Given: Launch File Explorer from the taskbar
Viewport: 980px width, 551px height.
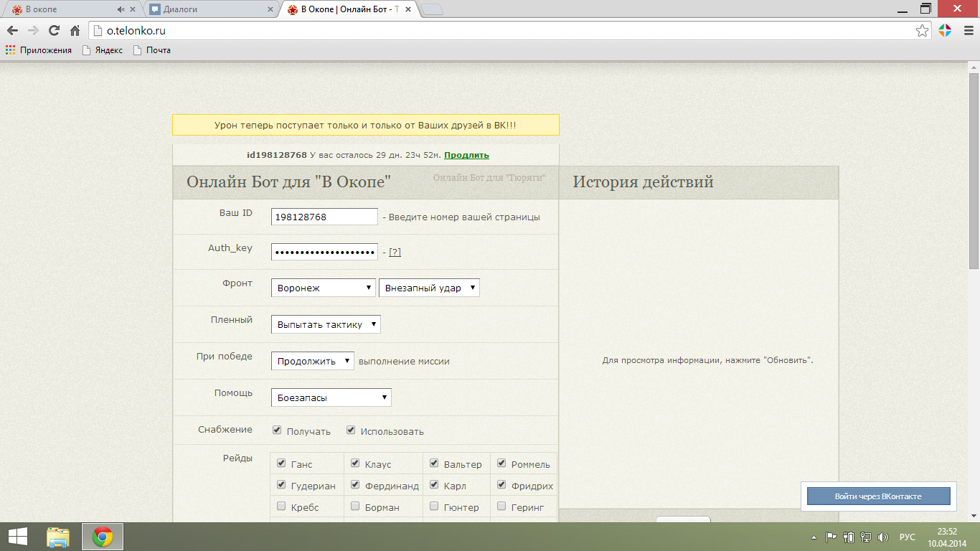Looking at the screenshot, I should [x=58, y=536].
